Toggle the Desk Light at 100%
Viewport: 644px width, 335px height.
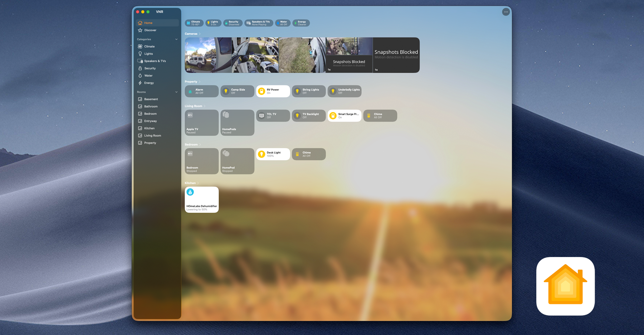(273, 154)
